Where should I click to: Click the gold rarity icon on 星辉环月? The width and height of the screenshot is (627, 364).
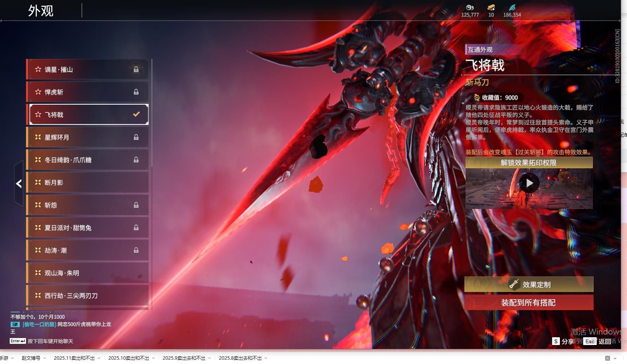(x=38, y=137)
